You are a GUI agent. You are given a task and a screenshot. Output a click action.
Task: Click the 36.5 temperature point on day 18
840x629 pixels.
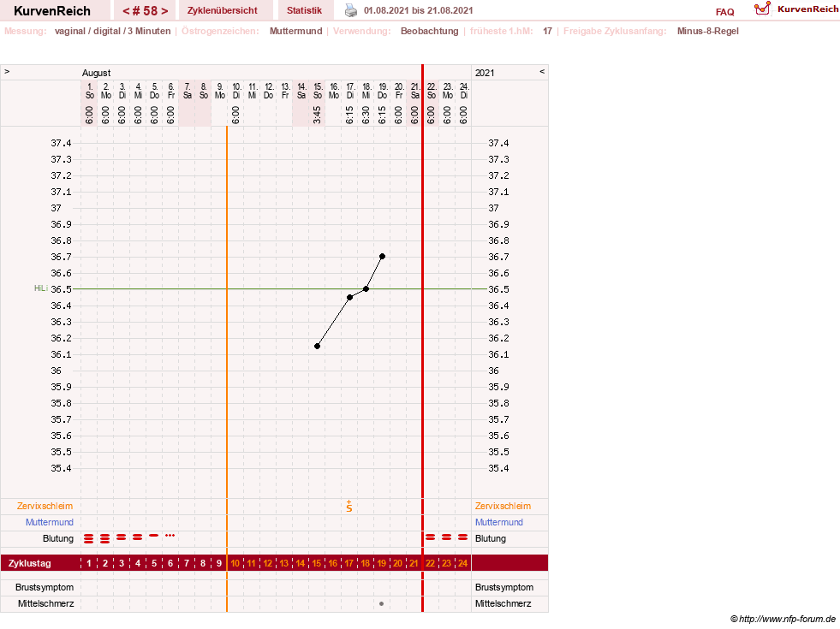coord(366,289)
